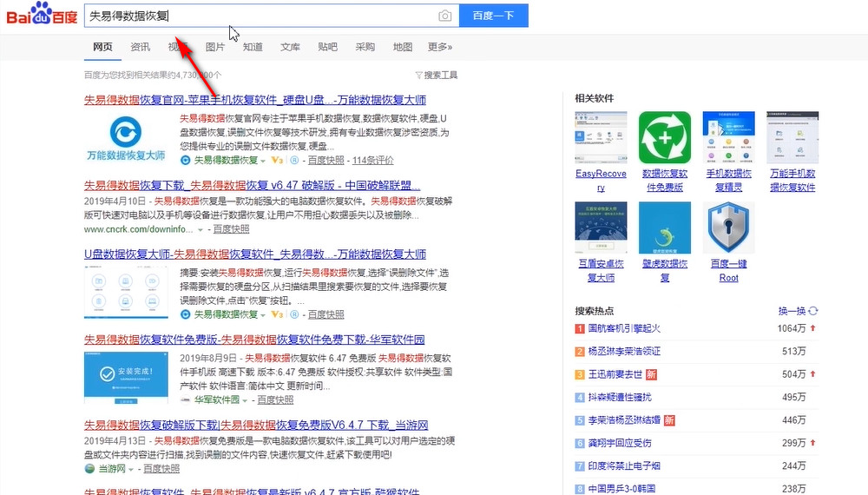Viewport: 868px width, 495px height.
Task: Open 百度快照 for cncrk.com result
Action: pos(231,229)
